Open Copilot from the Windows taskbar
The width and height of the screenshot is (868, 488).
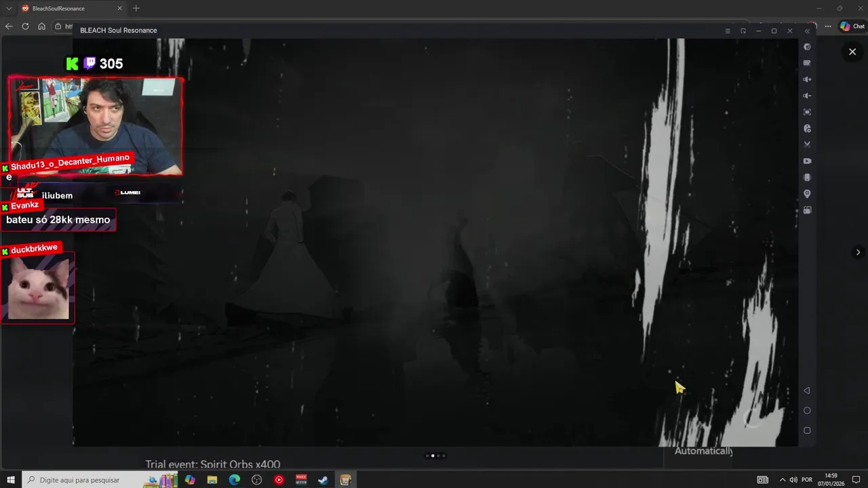tap(190, 480)
